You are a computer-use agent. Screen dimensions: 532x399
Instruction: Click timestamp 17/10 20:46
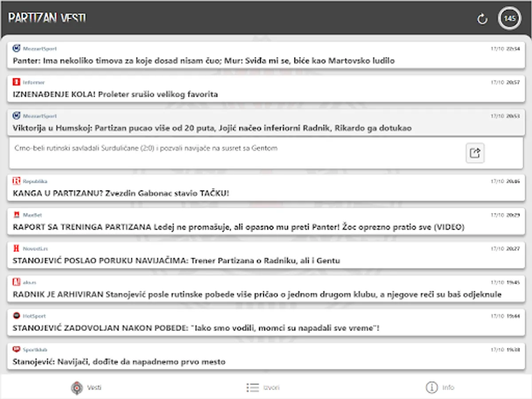tap(505, 181)
